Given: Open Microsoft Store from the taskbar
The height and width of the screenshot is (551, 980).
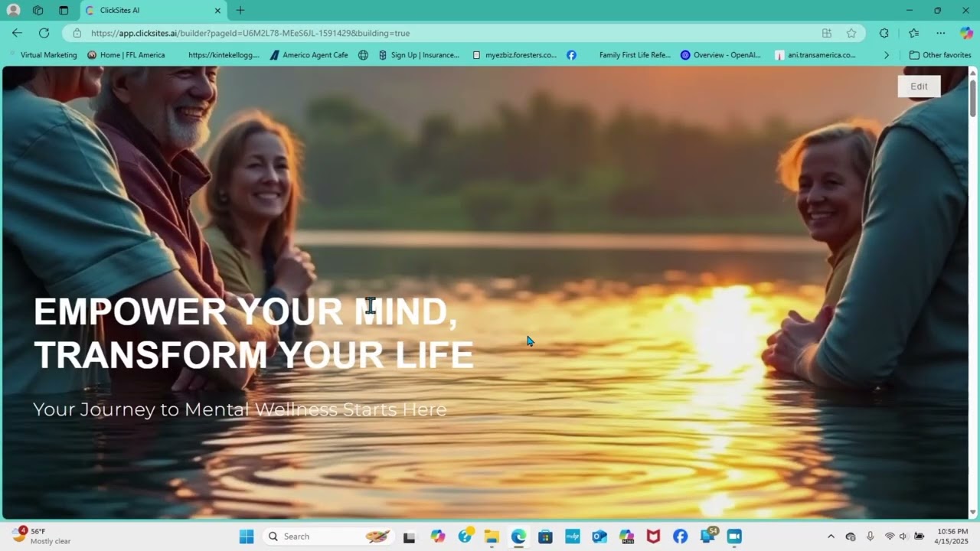Looking at the screenshot, I should [545, 536].
